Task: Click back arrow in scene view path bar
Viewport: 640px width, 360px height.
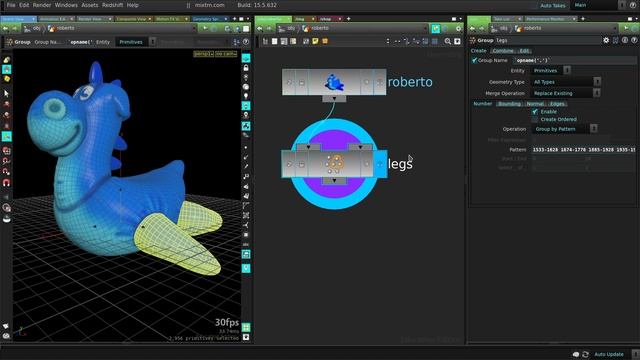Action: [5, 28]
